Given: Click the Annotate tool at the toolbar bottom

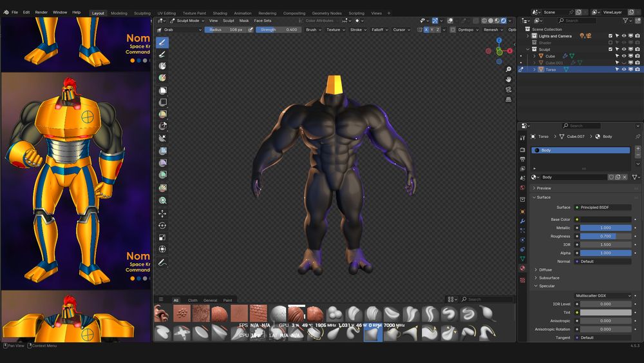Looking at the screenshot, I should coord(162,262).
